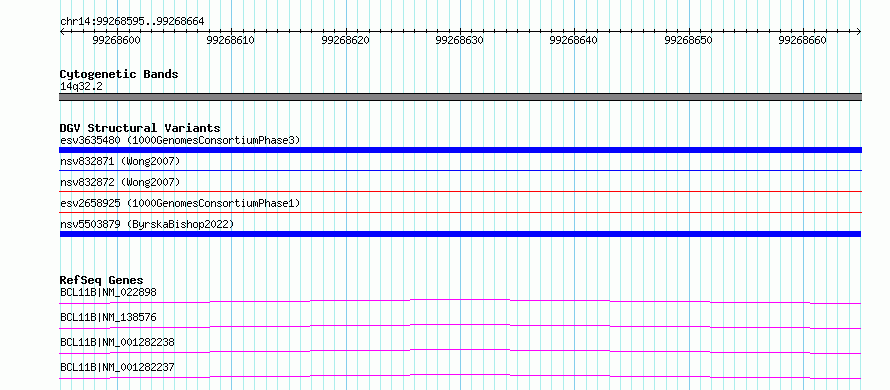Open gene label BCL11B|NM_138576
This screenshot has width=890, height=390.
[x=108, y=317]
